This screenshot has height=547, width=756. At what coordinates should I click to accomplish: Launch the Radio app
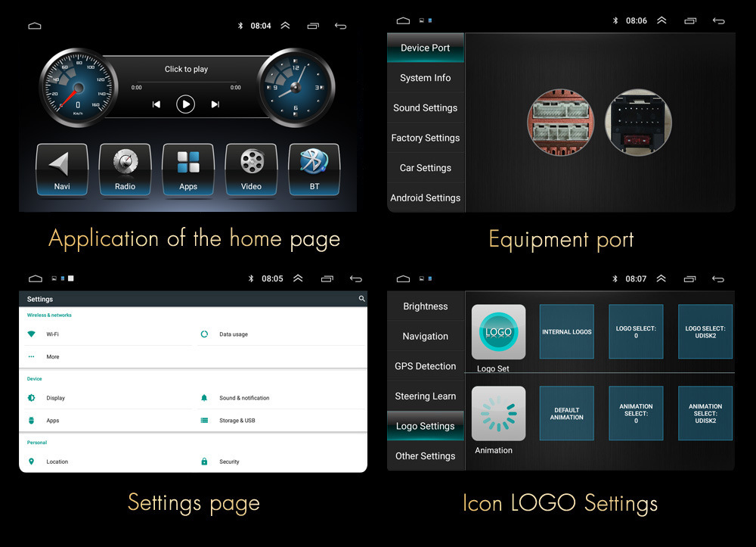coord(125,169)
